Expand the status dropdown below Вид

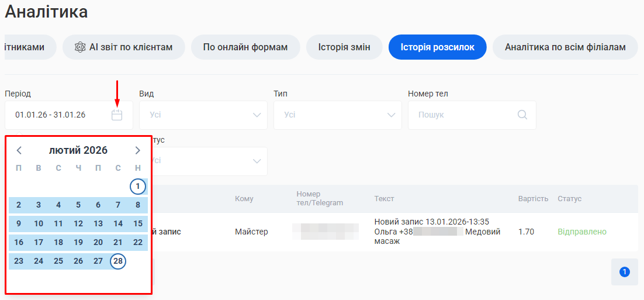209,161
